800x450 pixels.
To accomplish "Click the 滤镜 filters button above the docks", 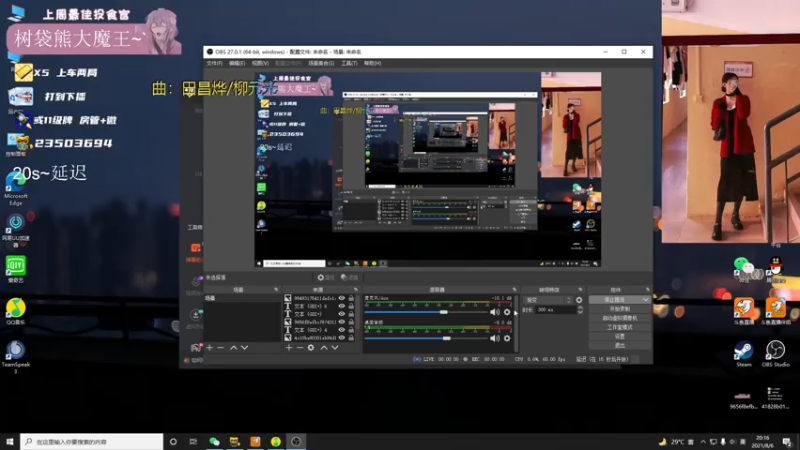I will pyautogui.click(x=349, y=278).
